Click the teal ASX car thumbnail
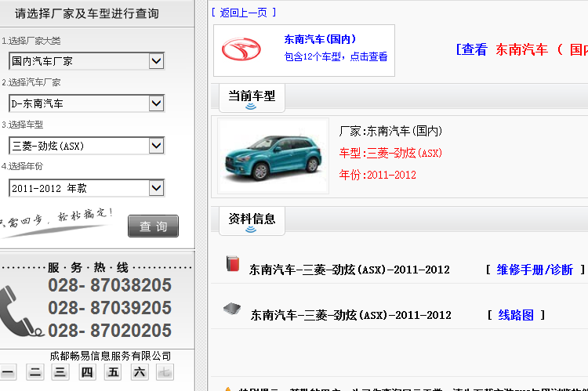Screen dimensions: 588x391 pos(273,156)
